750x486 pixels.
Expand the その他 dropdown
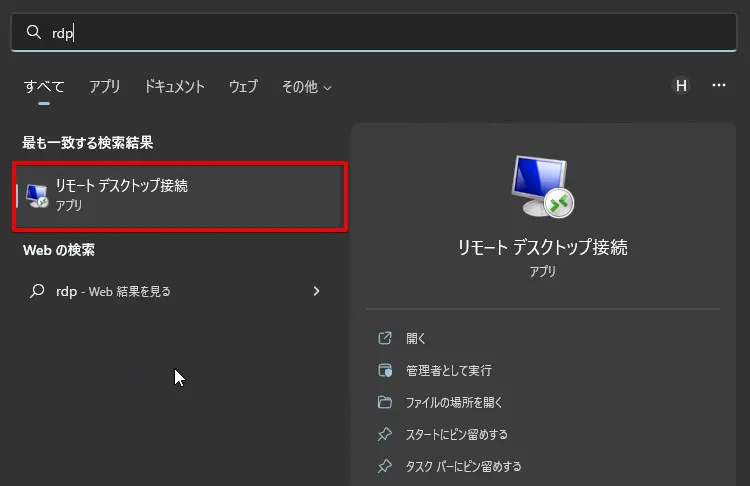306,87
